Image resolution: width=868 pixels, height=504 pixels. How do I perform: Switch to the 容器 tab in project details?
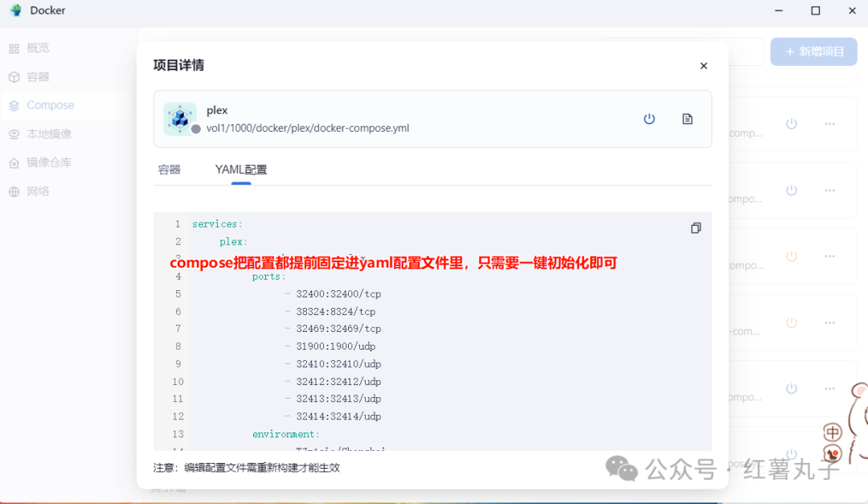pyautogui.click(x=170, y=170)
